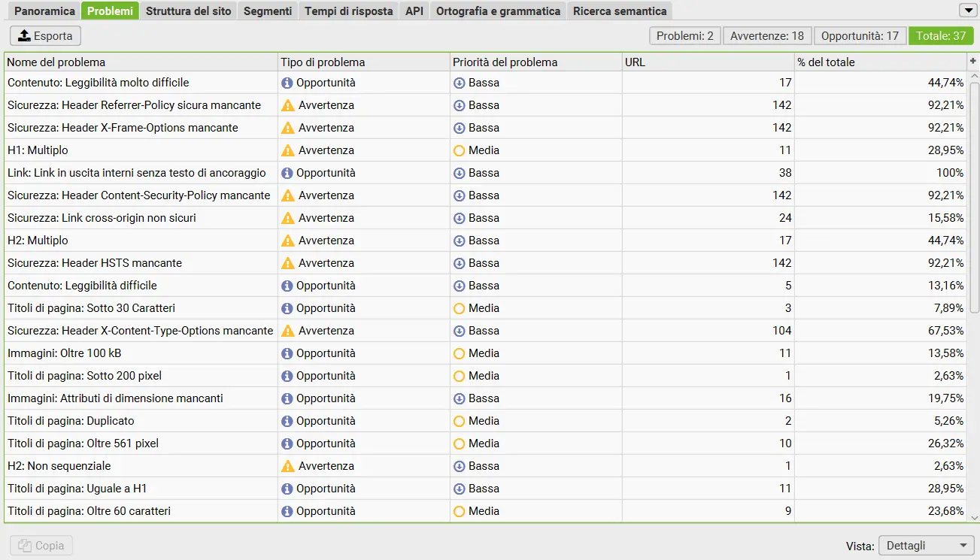Click the info icon in the Oltre 60 caratteri row
The image size is (980, 560).
tap(287, 511)
